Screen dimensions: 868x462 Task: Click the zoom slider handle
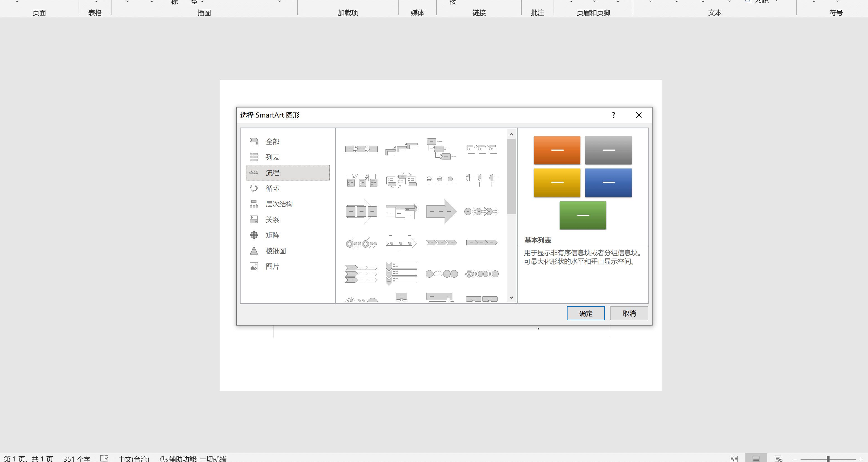(x=828, y=459)
